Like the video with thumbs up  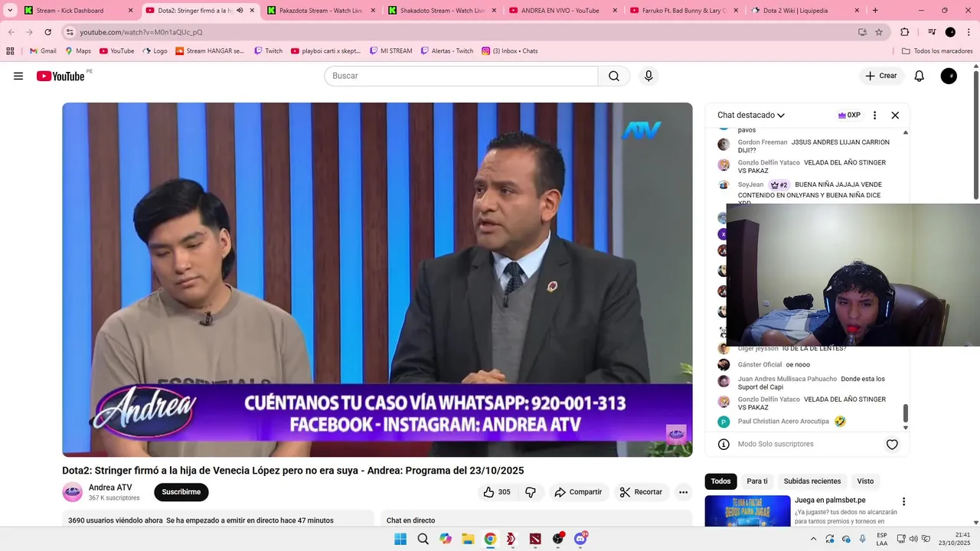point(497,492)
